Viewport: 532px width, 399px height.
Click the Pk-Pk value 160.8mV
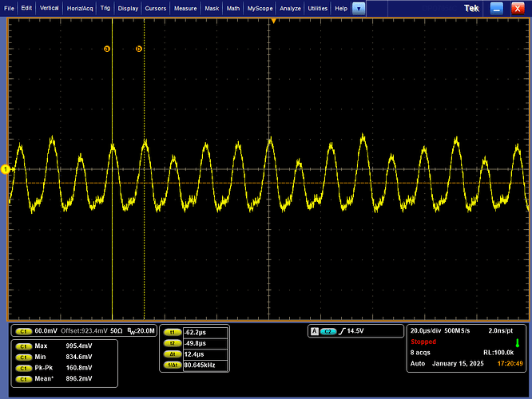[79, 368]
